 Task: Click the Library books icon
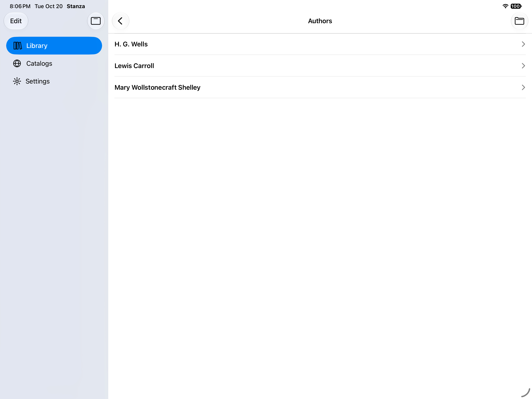pyautogui.click(x=18, y=46)
